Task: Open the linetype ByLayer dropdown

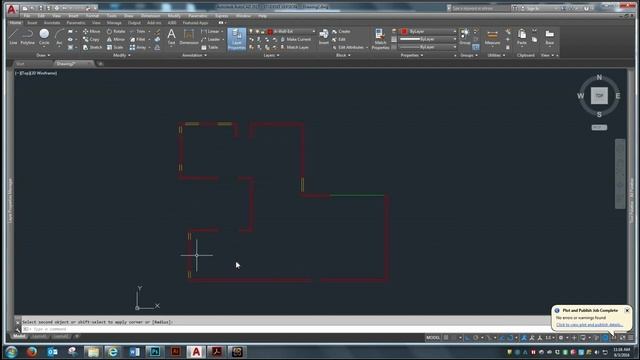Action: (428, 47)
